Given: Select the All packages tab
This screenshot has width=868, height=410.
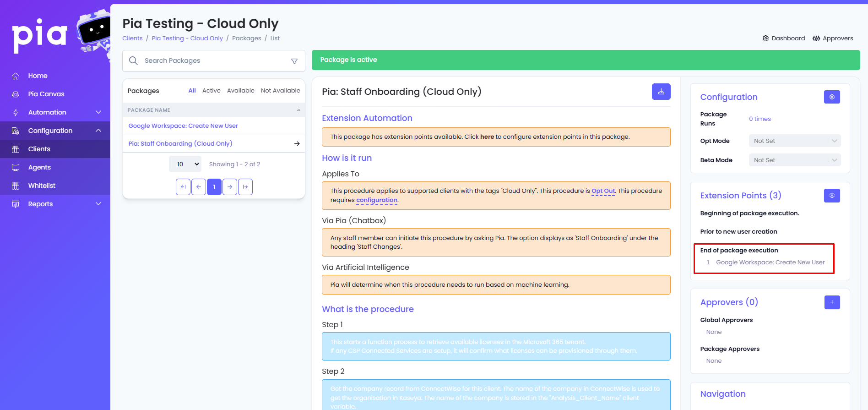Looking at the screenshot, I should 192,91.
